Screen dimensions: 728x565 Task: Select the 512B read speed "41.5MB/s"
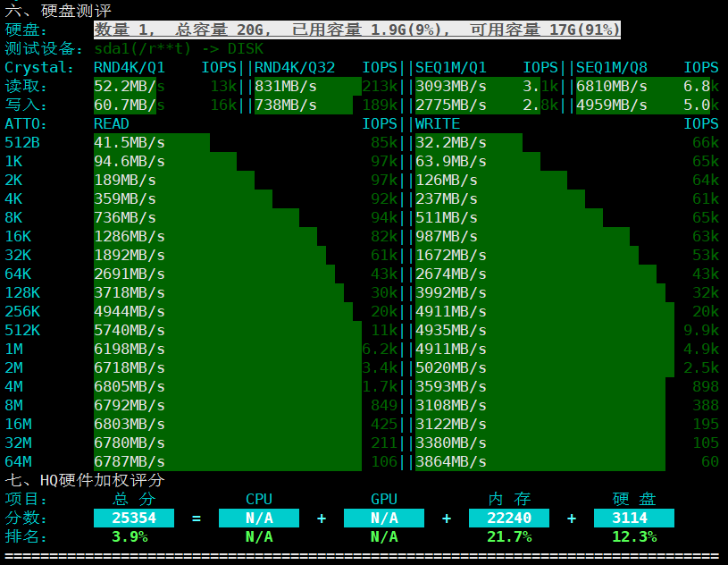[130, 143]
